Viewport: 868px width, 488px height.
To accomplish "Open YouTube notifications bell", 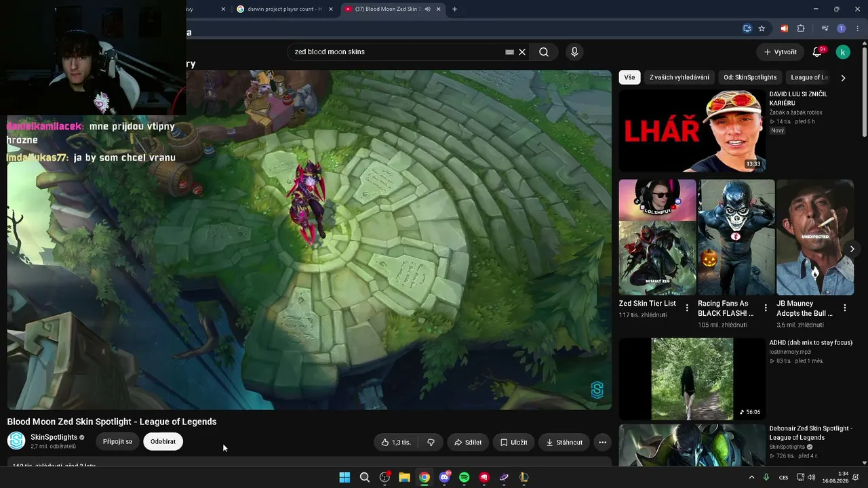I will pos(817,52).
